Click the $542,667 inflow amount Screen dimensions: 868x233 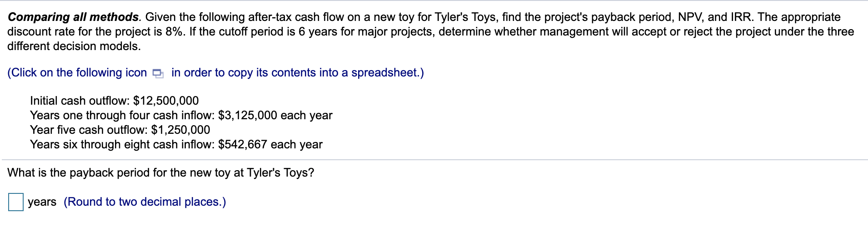pos(243,144)
